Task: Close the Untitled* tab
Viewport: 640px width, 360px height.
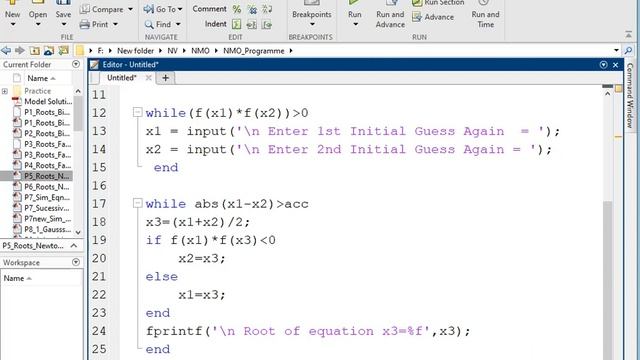Action: 148,78
